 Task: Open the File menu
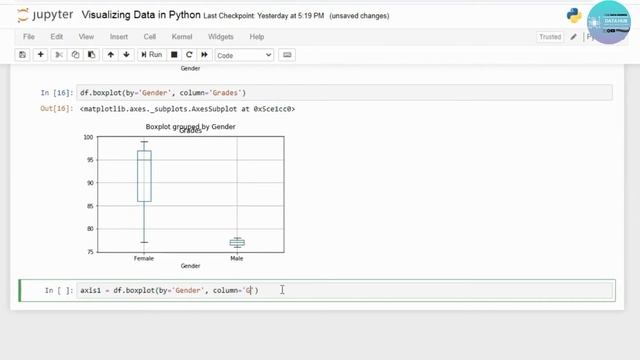29,37
